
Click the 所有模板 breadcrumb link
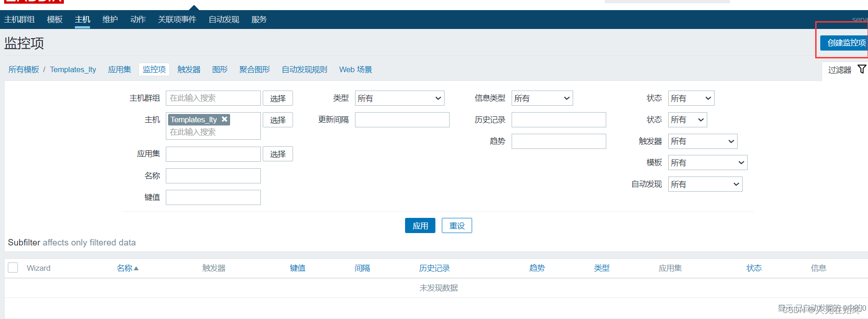point(23,69)
